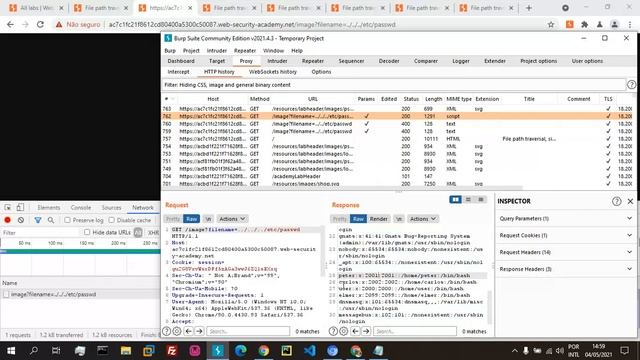Select tabbed request/response layout

(x=481, y=199)
